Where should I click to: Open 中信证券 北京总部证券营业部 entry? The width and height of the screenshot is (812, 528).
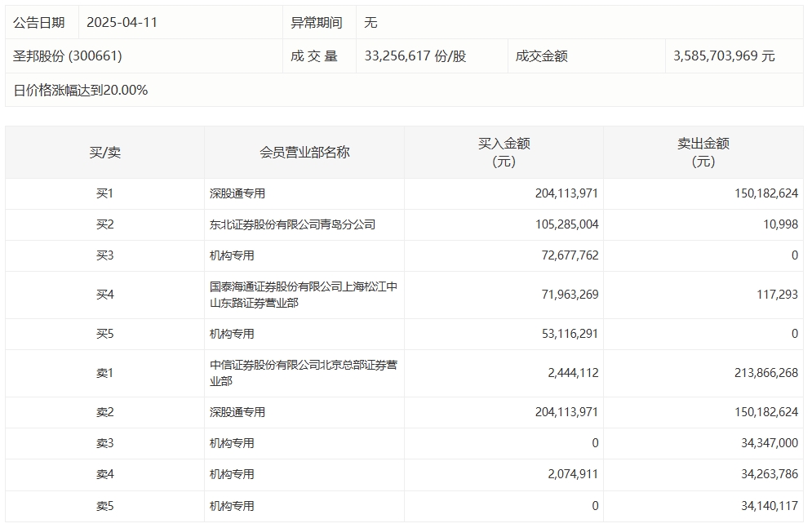303,373
